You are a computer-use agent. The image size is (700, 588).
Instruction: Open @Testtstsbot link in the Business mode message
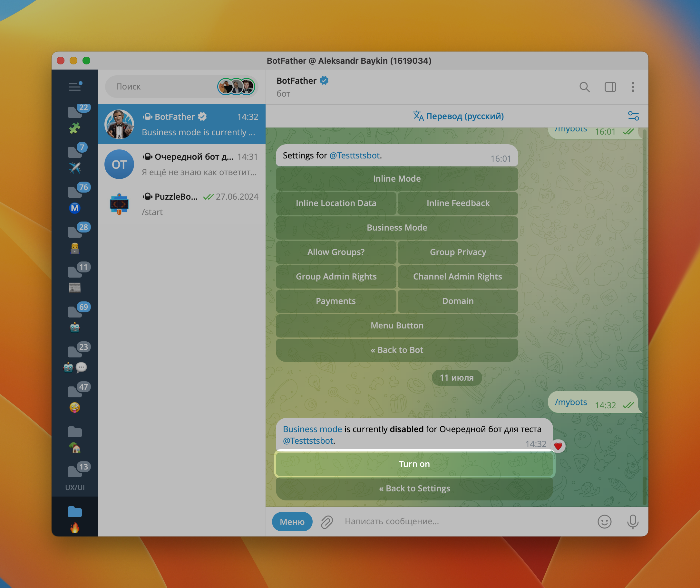[308, 441]
